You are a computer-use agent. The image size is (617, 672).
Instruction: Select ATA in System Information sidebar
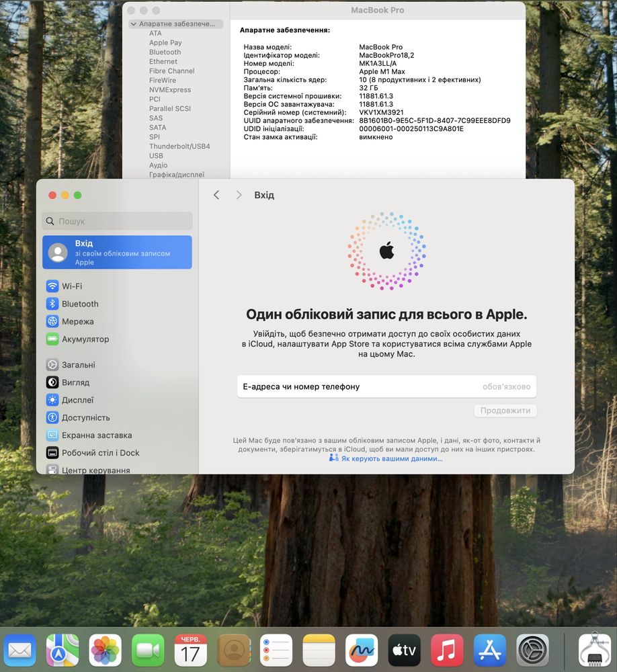click(155, 34)
